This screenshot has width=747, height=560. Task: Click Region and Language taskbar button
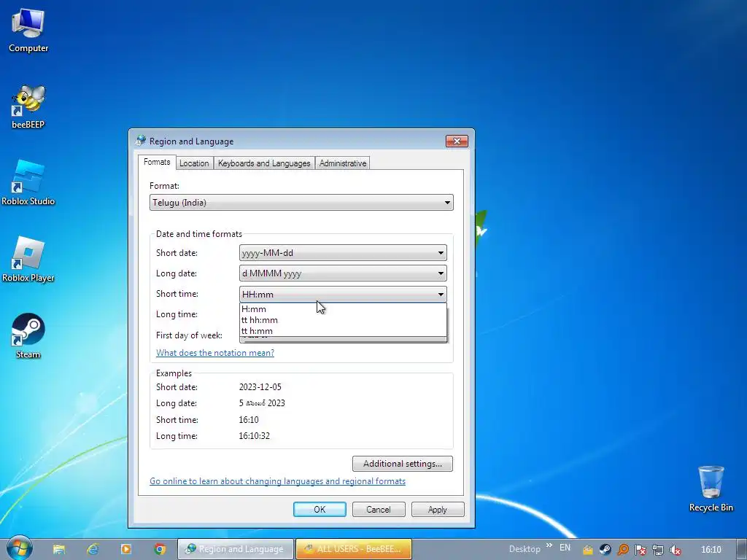(236, 549)
